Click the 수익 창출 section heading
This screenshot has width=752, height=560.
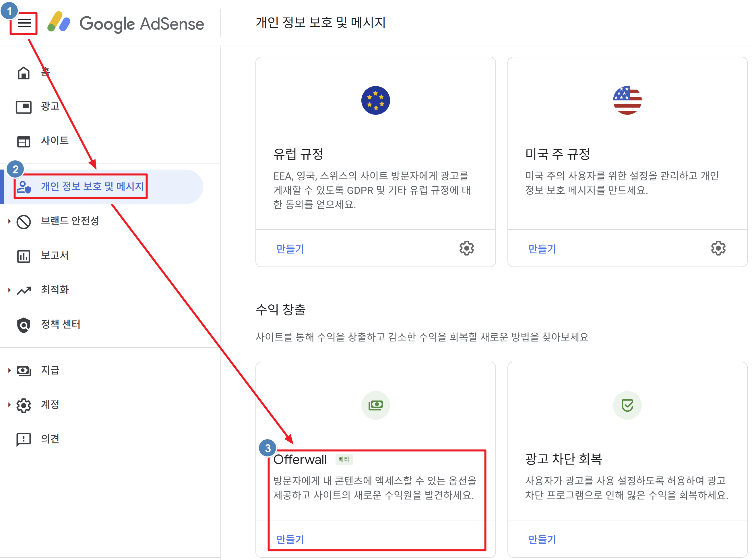click(x=281, y=310)
